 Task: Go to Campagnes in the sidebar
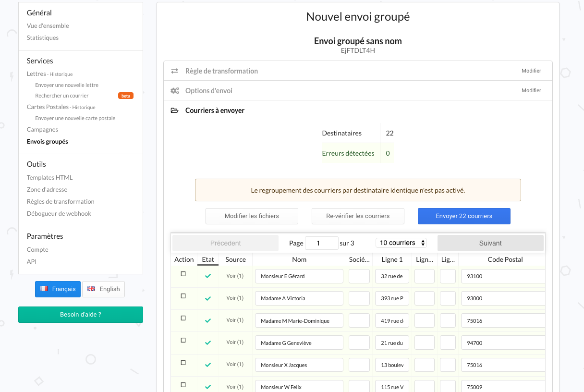pyautogui.click(x=42, y=130)
